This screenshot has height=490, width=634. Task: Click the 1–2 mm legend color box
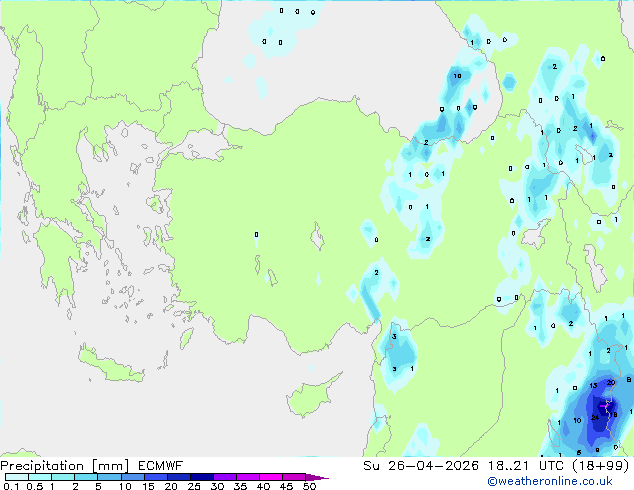coord(63,477)
